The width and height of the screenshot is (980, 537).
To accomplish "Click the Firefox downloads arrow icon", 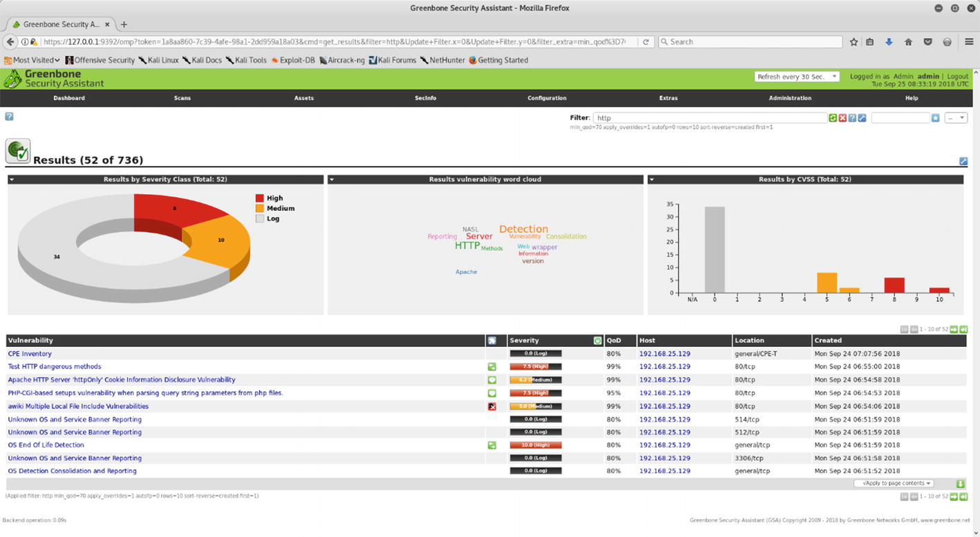I will coord(889,42).
